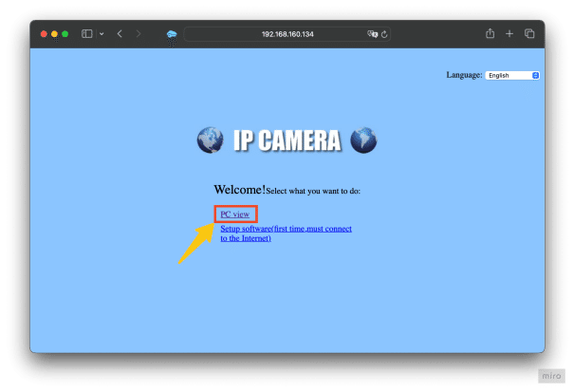The width and height of the screenshot is (574, 392).
Task: Click the address bar showing 192.168.160.134
Action: [287, 34]
